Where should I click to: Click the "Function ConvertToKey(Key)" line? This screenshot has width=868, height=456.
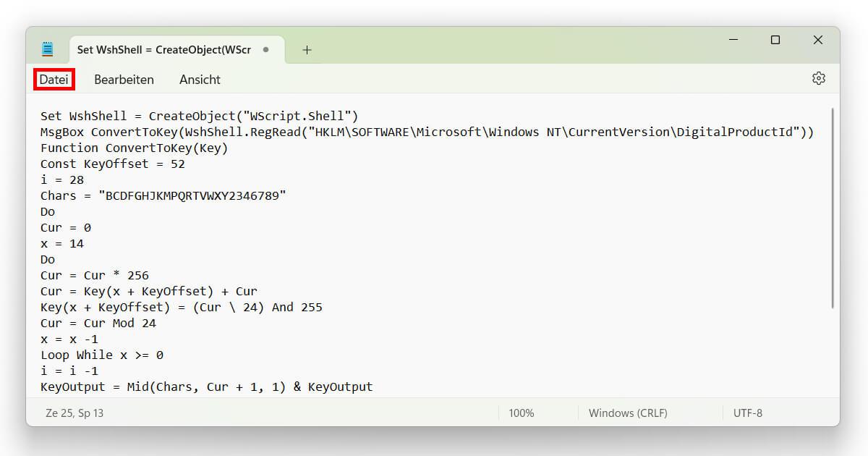click(134, 148)
